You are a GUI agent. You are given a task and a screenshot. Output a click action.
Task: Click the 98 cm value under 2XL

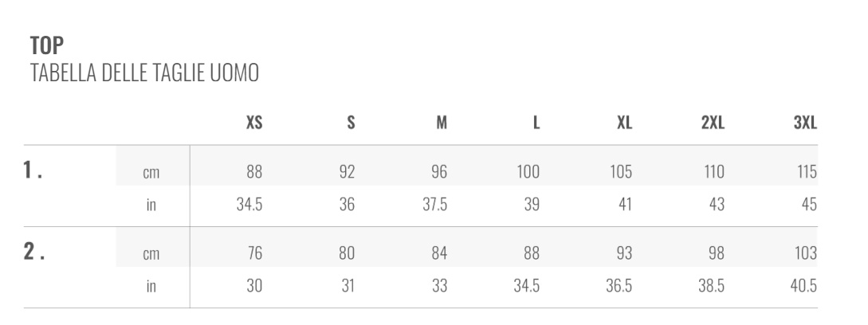click(x=716, y=253)
